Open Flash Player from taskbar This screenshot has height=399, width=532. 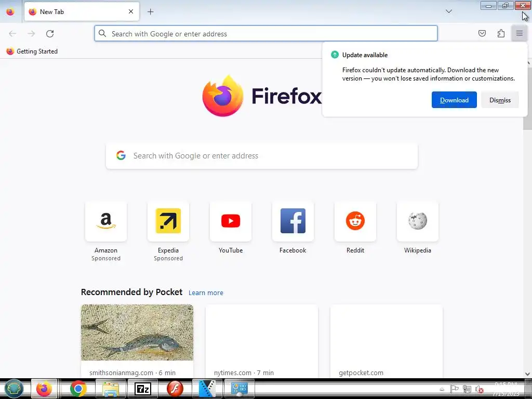point(175,389)
